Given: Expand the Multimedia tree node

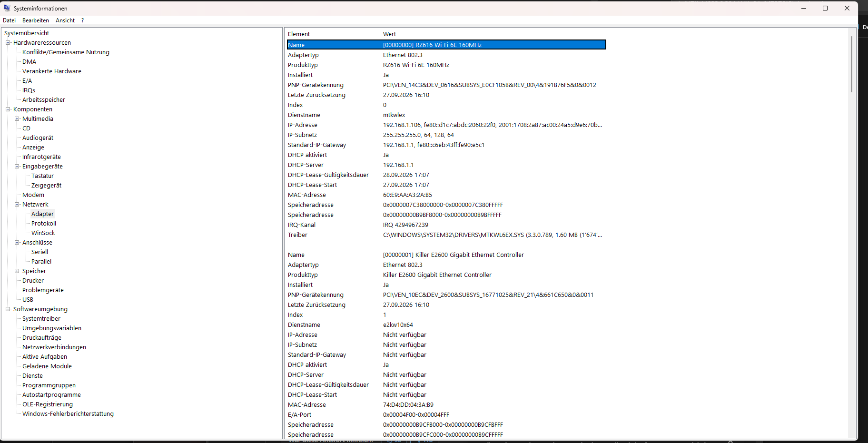Looking at the screenshot, I should pyautogui.click(x=17, y=119).
